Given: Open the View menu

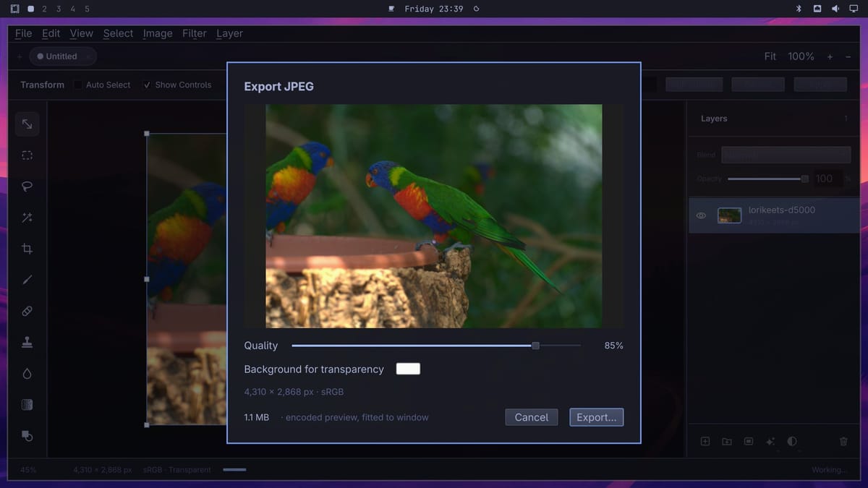Looking at the screenshot, I should coord(81,33).
